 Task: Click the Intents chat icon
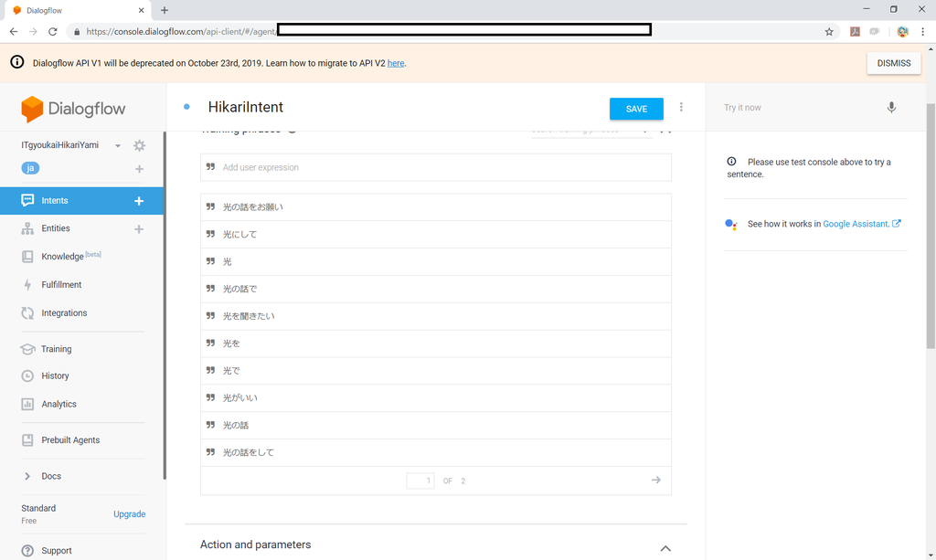(x=27, y=200)
